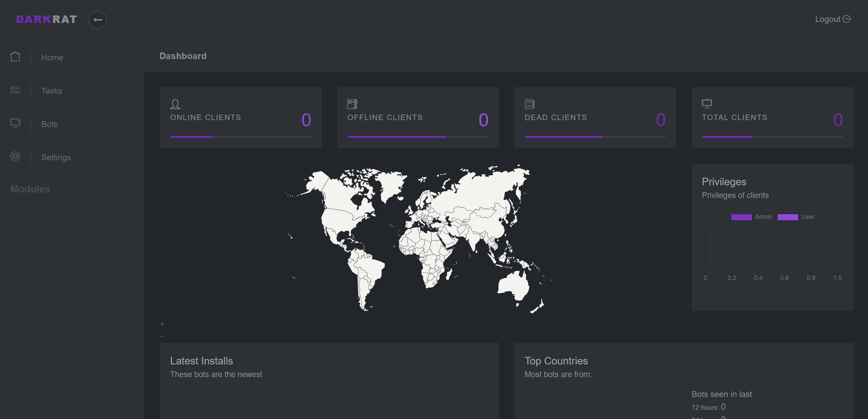Click the Settings gear icon
Viewport: 868px width, 419px height.
(x=15, y=156)
